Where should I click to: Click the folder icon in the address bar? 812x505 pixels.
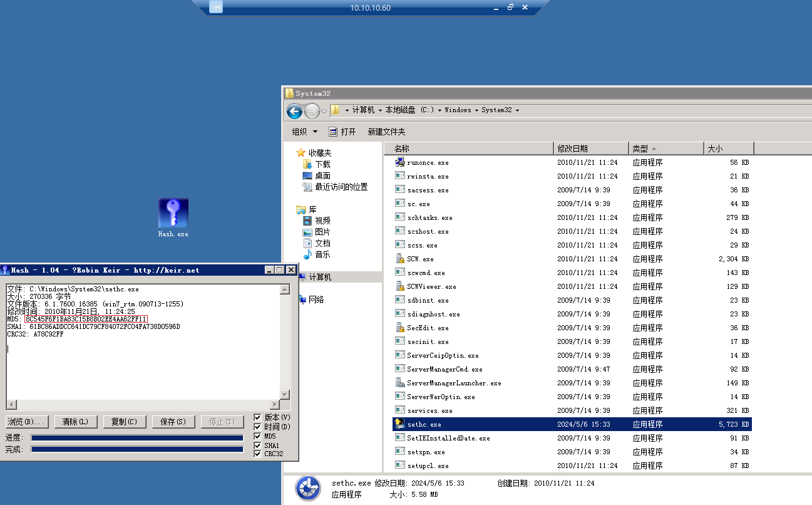[336, 110]
